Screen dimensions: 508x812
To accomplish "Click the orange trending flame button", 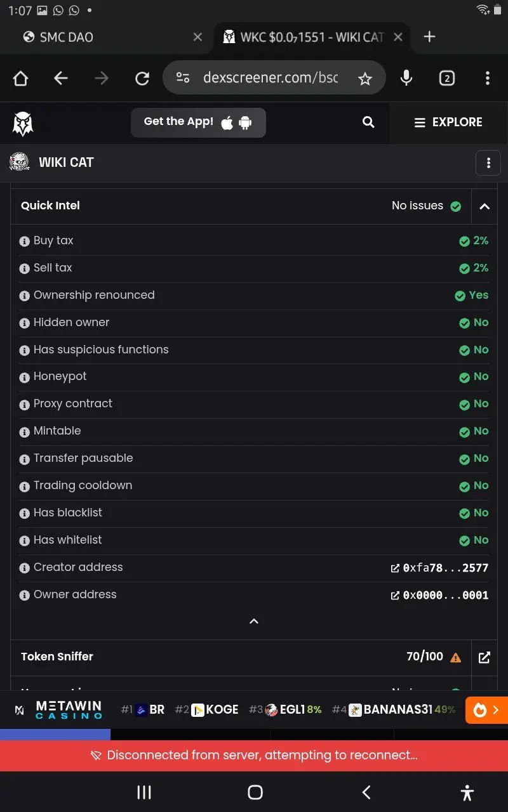I will [486, 710].
